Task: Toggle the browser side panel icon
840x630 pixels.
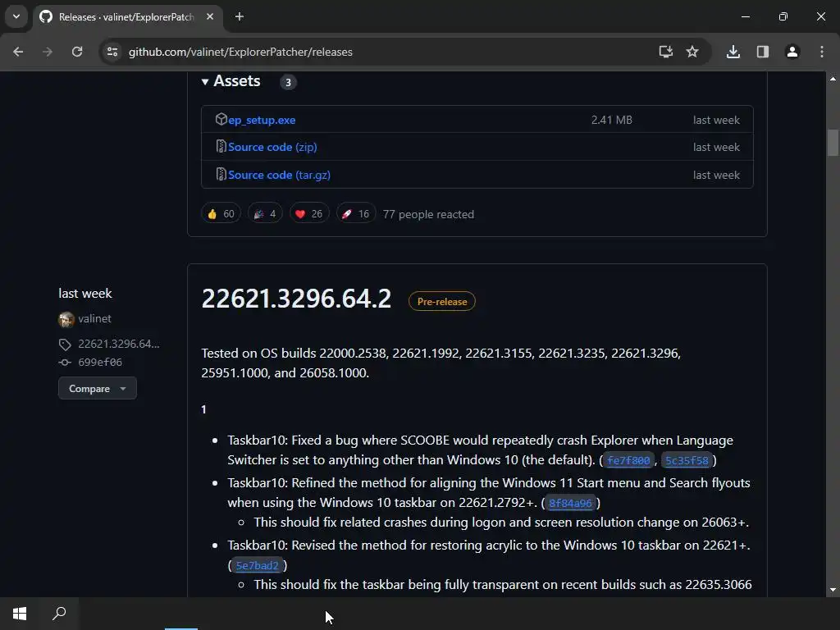Action: [763, 52]
